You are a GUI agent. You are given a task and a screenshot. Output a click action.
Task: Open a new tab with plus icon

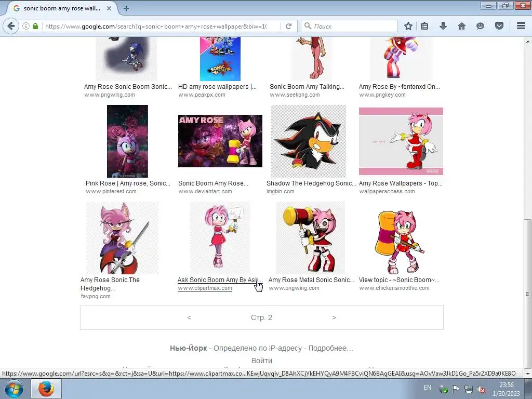(x=126, y=8)
